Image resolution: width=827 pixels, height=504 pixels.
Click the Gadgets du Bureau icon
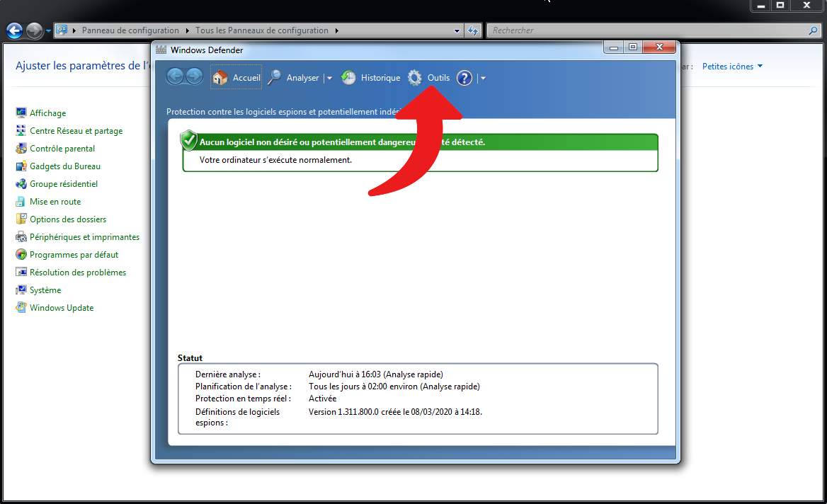pos(21,166)
